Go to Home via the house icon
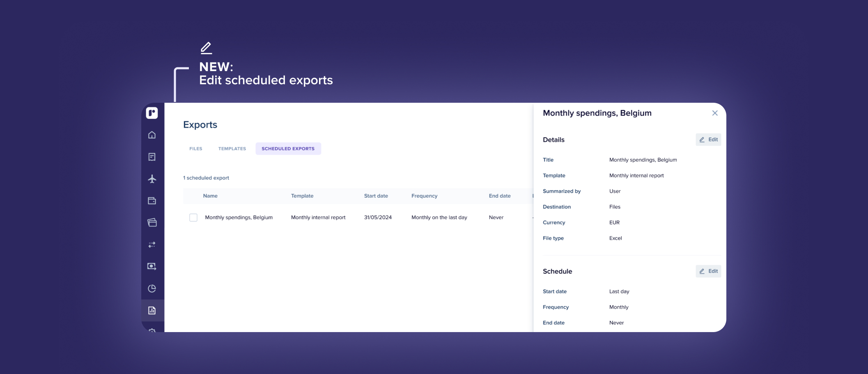 click(152, 135)
